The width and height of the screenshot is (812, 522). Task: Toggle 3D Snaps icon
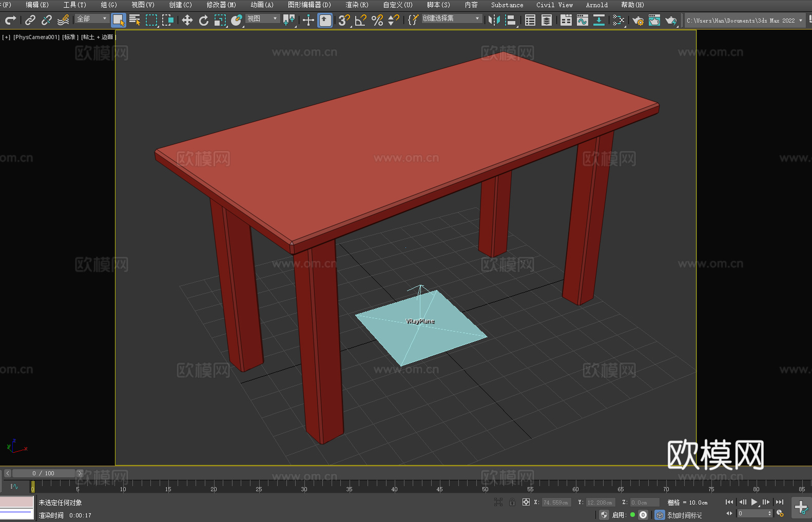(344, 20)
